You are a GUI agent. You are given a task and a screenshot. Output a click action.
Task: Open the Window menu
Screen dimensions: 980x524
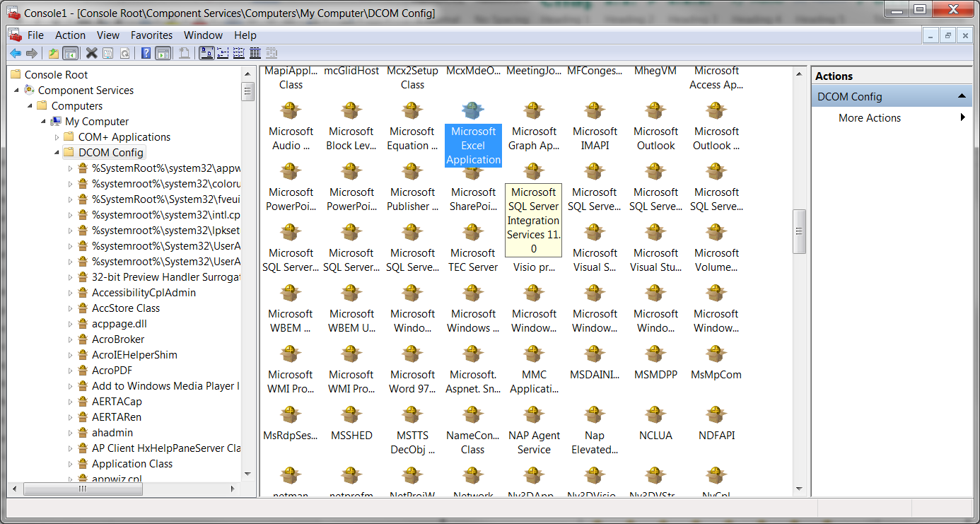204,35
